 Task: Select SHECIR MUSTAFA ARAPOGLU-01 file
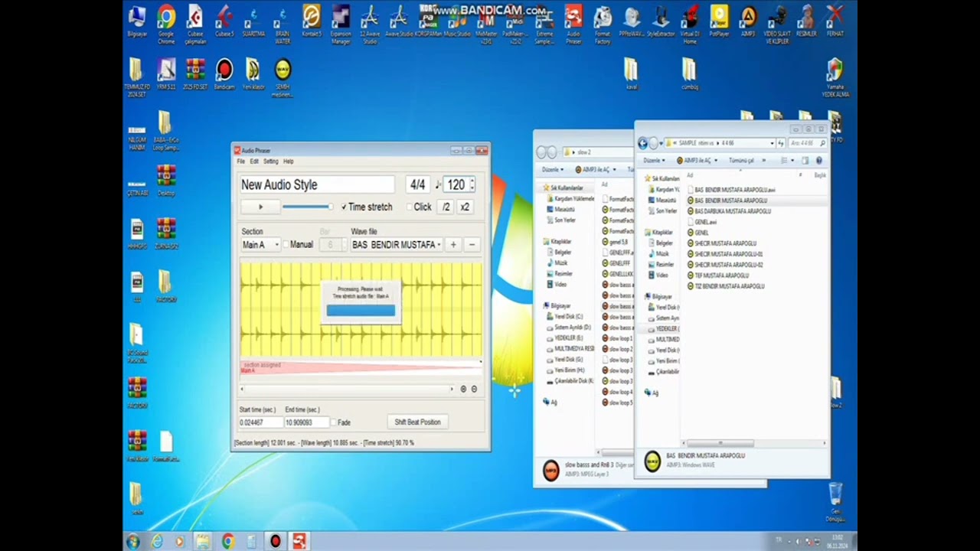[x=724, y=254]
